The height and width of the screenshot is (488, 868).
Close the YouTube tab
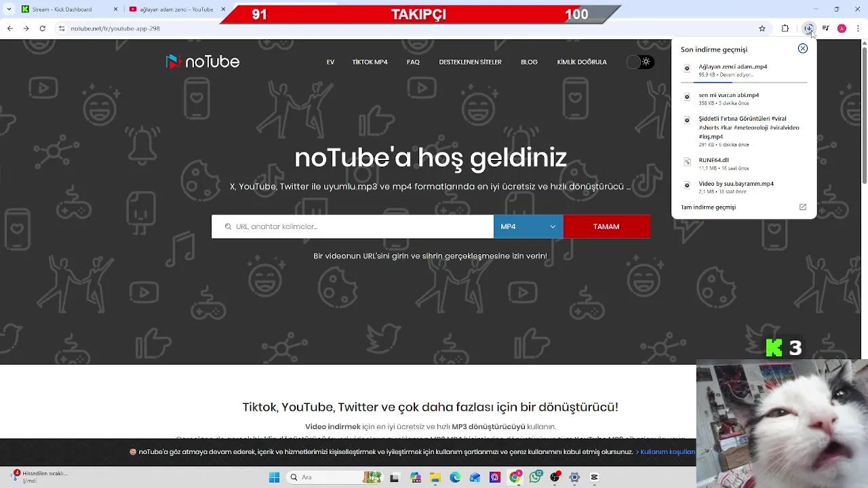pos(223,9)
